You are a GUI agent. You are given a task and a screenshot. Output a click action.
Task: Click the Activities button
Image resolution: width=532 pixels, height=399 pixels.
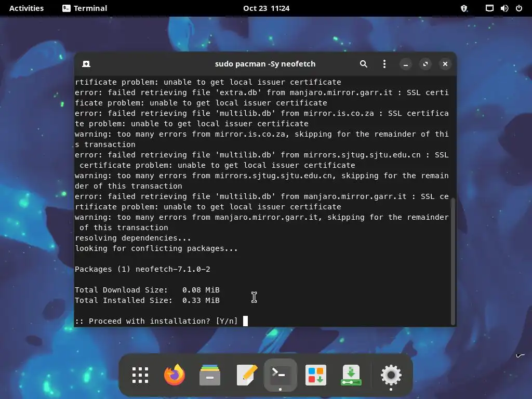26,8
